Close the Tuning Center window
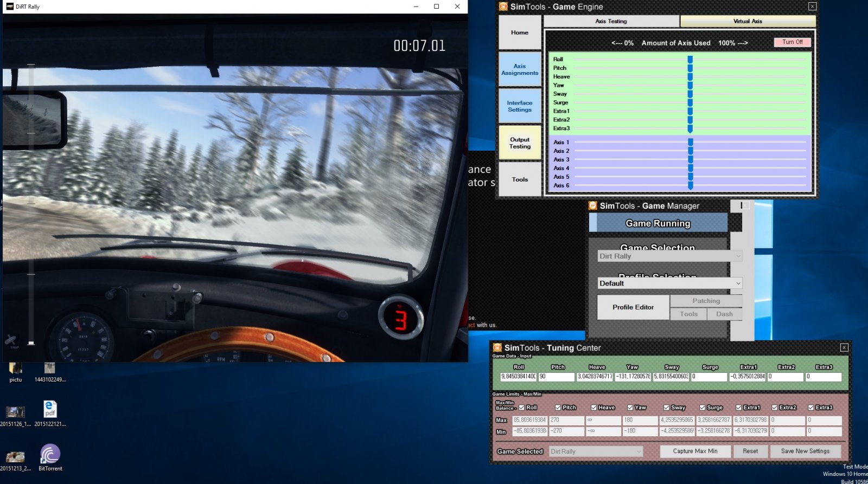 coord(844,347)
